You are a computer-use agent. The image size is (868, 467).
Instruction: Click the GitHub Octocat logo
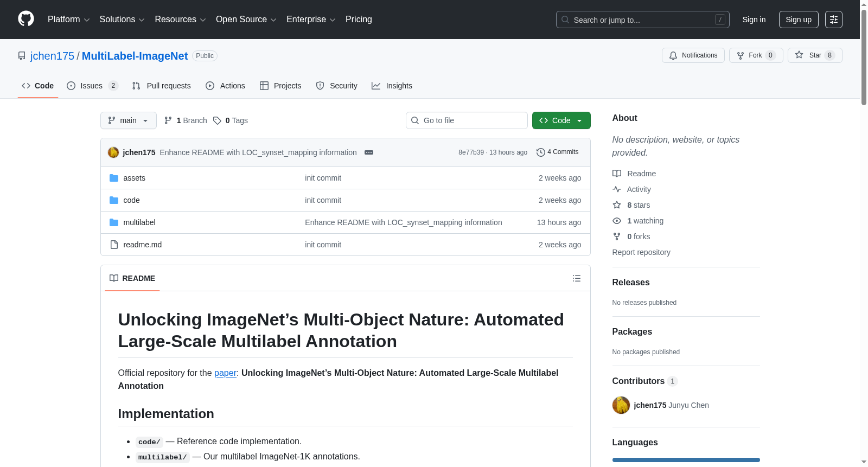click(x=26, y=19)
